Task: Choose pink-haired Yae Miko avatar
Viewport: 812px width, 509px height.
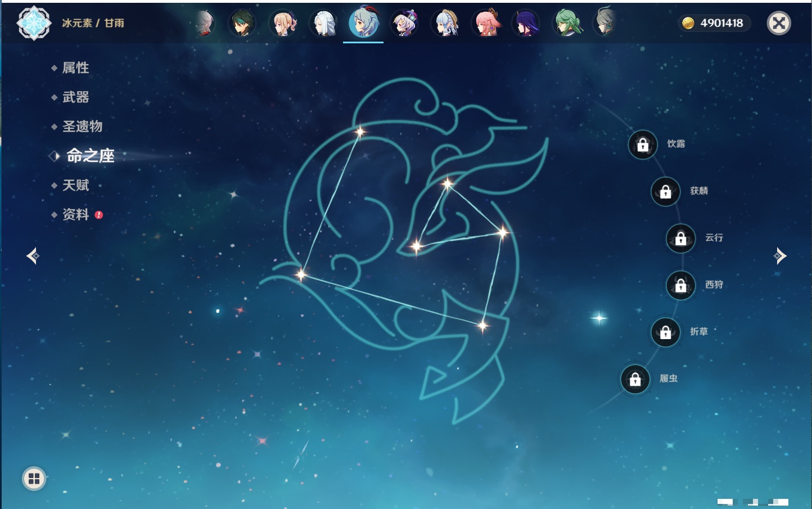Action: (486, 24)
